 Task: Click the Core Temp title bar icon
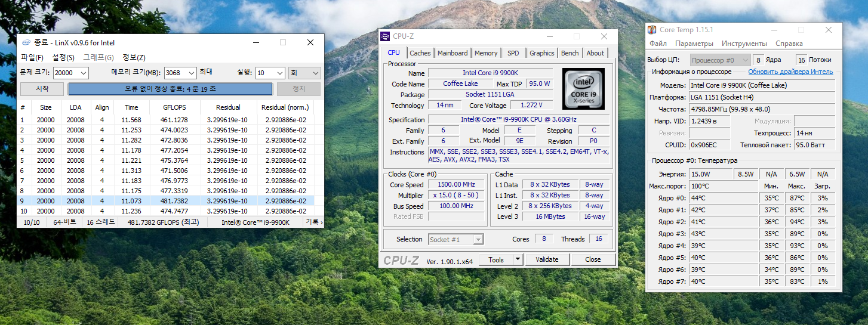pos(652,30)
